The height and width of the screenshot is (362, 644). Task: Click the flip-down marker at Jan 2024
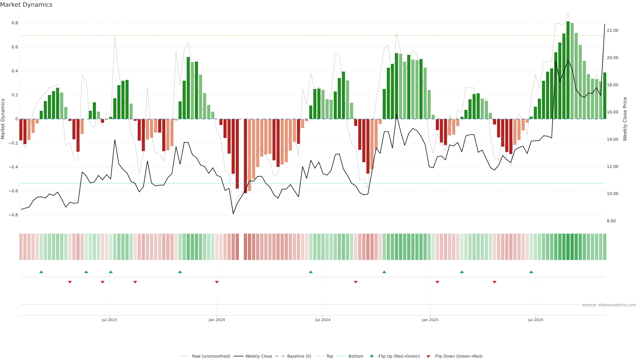(217, 282)
